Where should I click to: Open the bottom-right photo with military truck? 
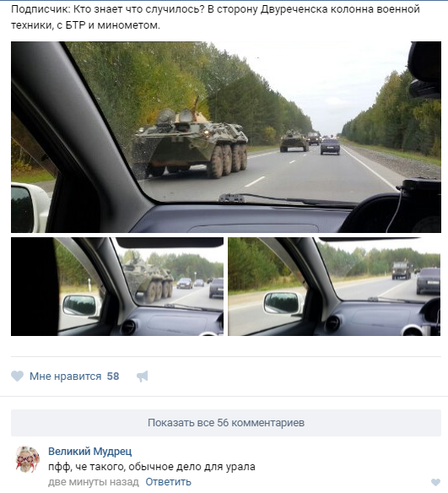pyautogui.click(x=334, y=286)
